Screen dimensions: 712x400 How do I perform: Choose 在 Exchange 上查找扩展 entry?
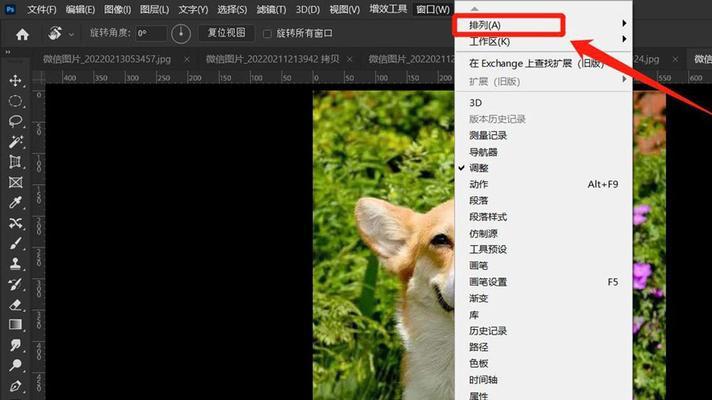[x=544, y=64]
